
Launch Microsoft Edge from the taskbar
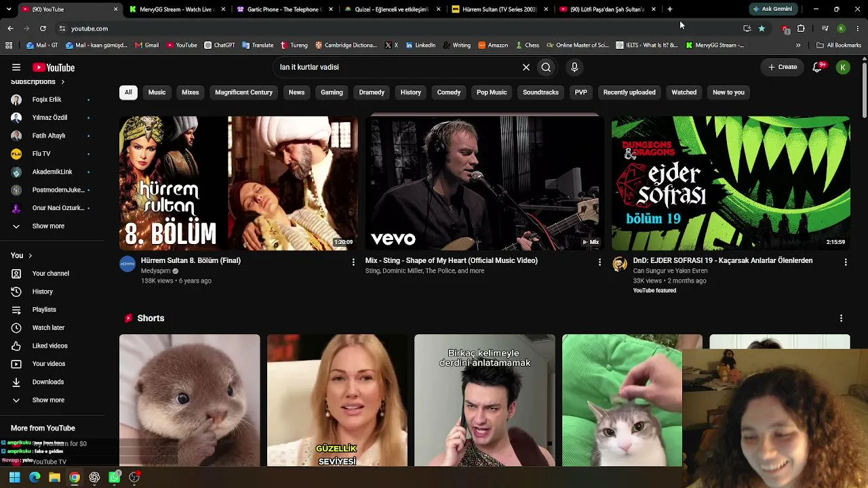click(x=35, y=477)
